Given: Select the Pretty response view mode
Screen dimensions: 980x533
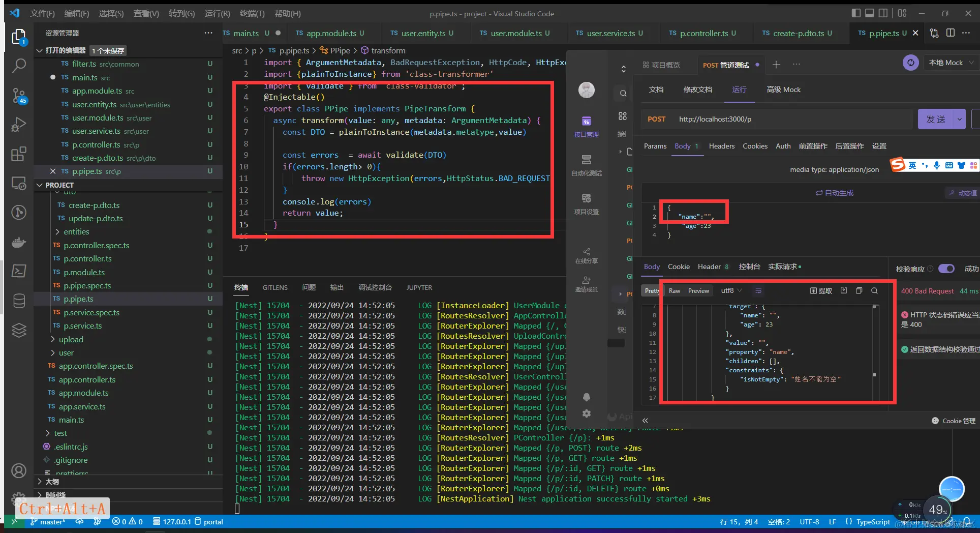Looking at the screenshot, I should [x=652, y=291].
